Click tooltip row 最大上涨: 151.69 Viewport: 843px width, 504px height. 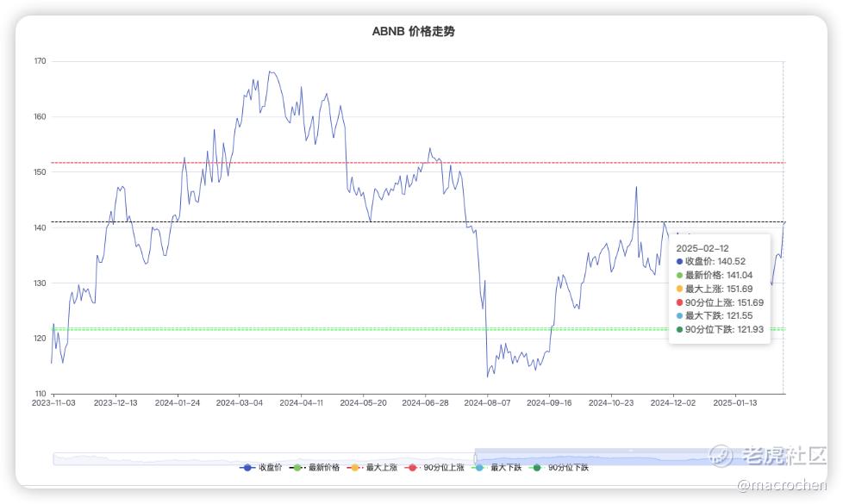(715, 289)
